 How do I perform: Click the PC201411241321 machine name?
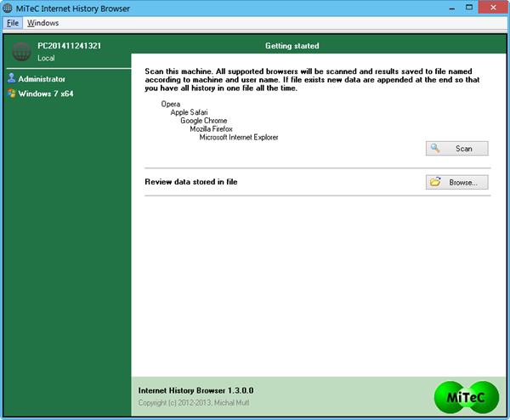point(70,46)
